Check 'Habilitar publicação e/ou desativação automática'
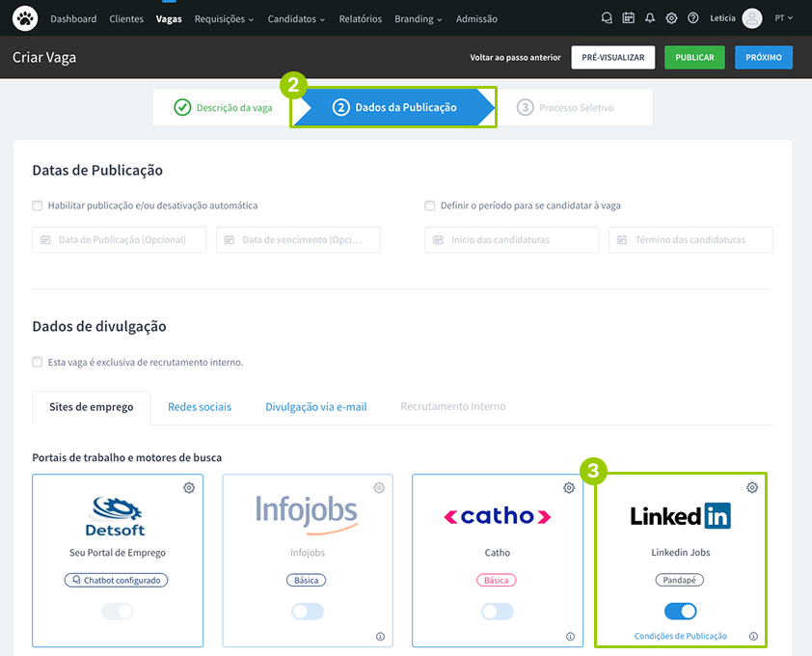 38,205
